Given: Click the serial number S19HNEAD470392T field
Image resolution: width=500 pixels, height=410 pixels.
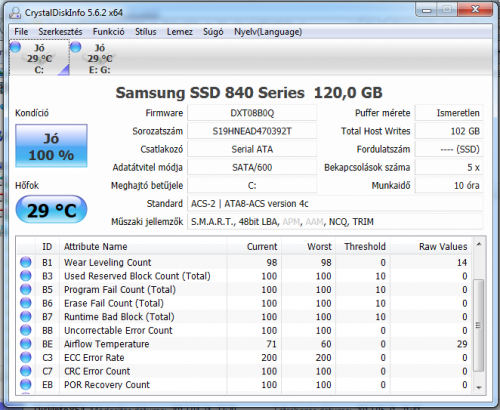Looking at the screenshot, I should [x=252, y=131].
